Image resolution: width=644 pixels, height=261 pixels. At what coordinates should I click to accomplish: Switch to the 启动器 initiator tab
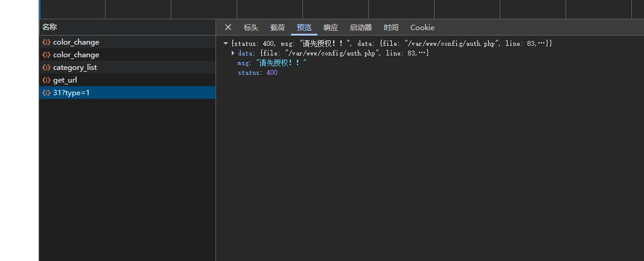[360, 28]
